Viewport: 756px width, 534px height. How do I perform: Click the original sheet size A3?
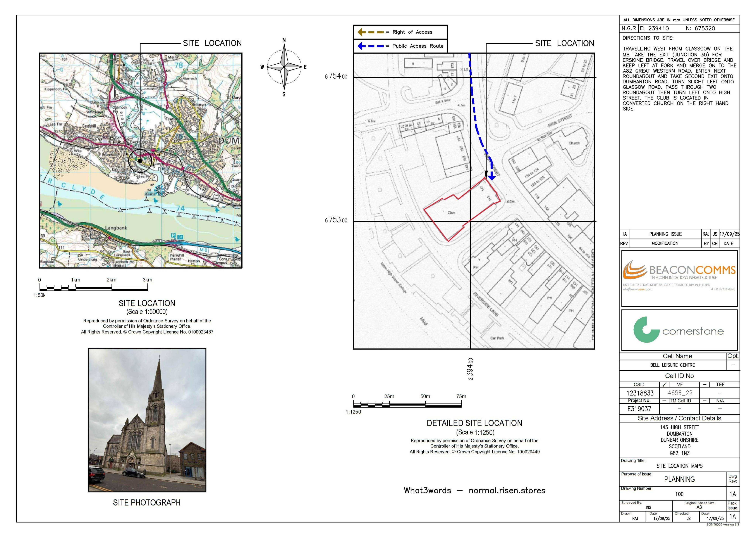tap(699, 507)
